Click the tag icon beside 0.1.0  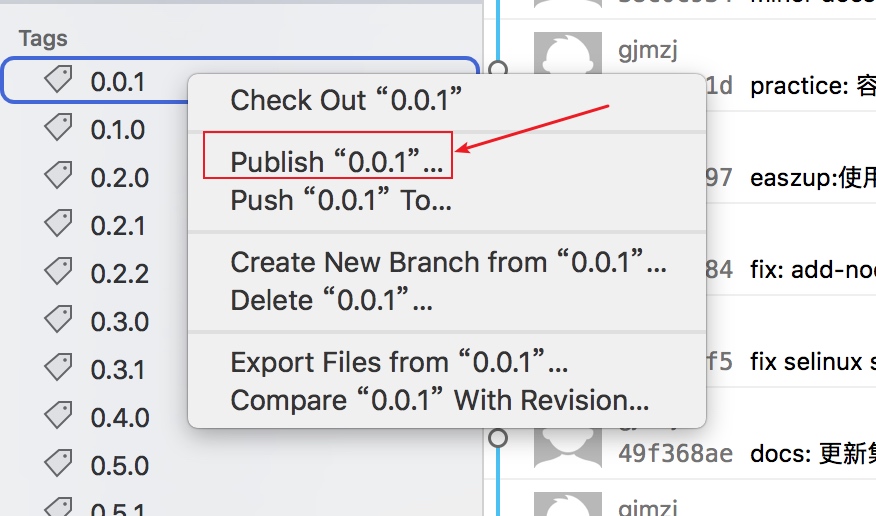[59, 128]
